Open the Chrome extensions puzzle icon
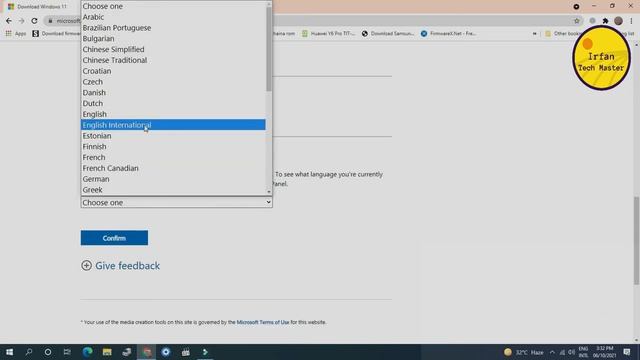Screen dimensions: 640x360 [605, 21]
